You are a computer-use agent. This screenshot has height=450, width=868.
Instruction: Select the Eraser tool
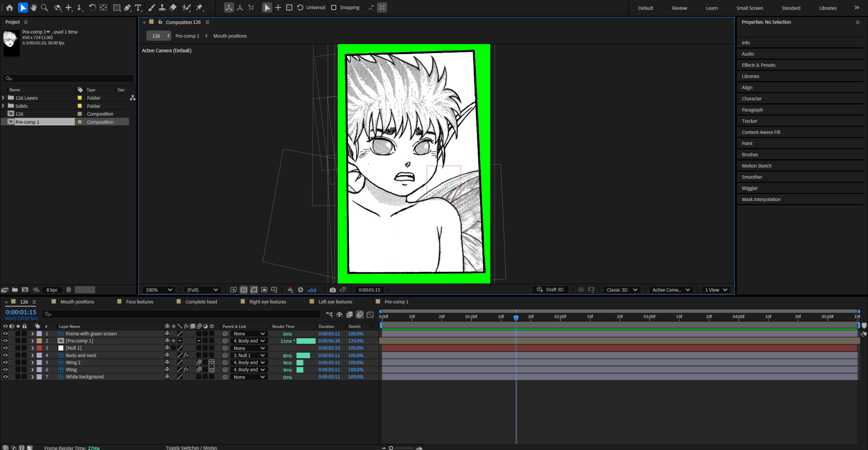click(x=173, y=7)
